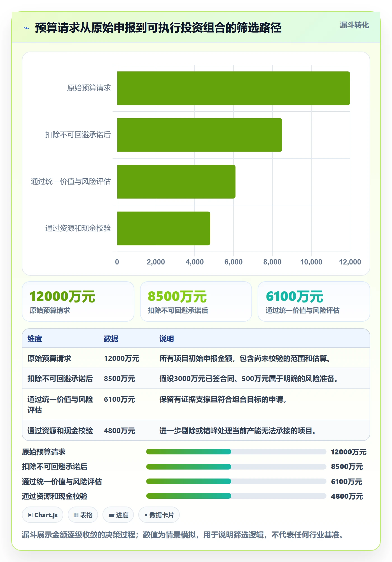Image resolution: width=392 pixels, height=562 pixels.
Task: Click the 数据 column header
Action: (111, 339)
